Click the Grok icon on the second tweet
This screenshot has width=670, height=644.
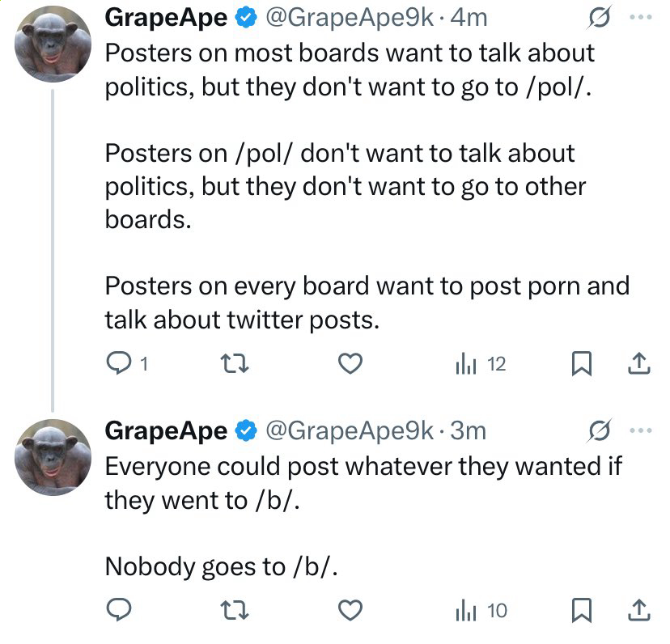tap(599, 430)
